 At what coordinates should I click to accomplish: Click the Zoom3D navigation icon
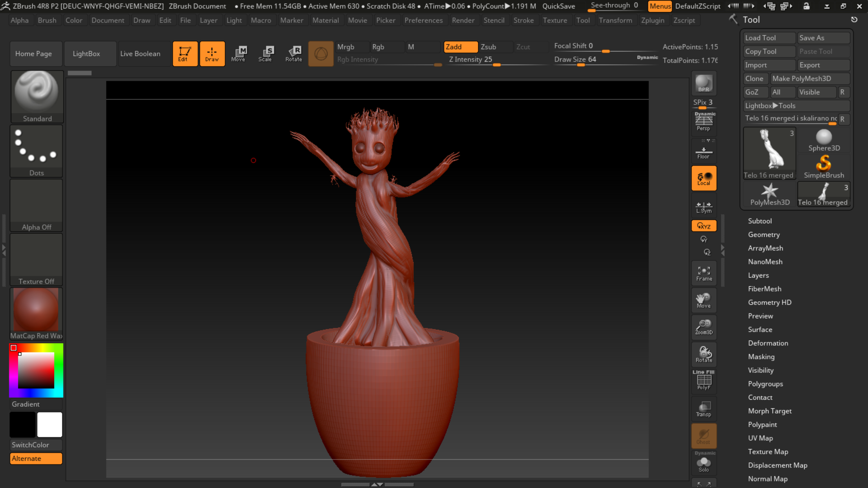pyautogui.click(x=703, y=327)
